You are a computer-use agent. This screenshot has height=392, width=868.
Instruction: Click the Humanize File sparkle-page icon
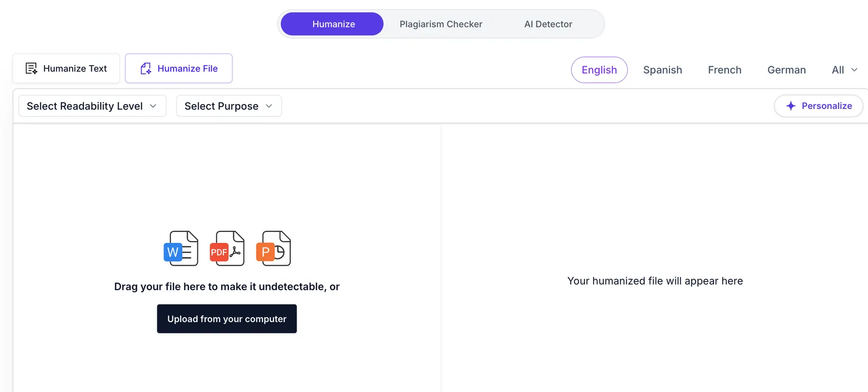tap(145, 68)
